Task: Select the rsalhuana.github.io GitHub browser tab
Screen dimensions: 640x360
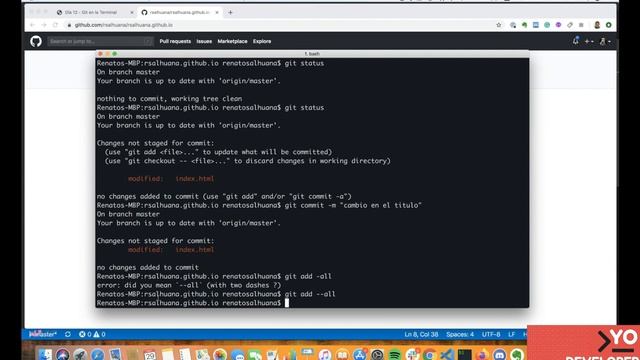Action: [x=179, y=13]
